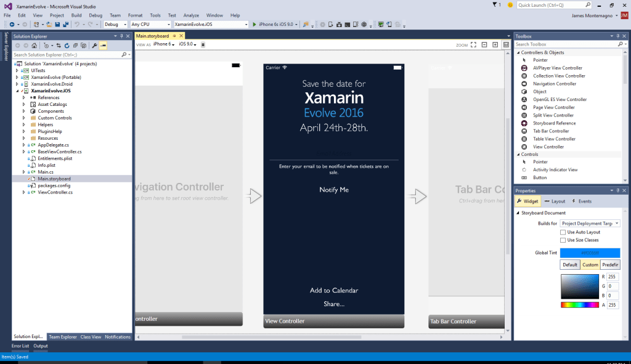Click the Save file toolbar icon
Image resolution: width=631 pixels, height=364 pixels.
(57, 25)
